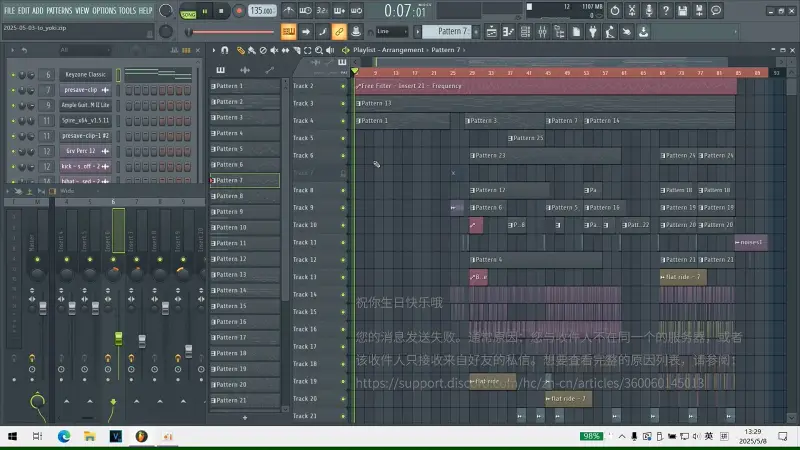The image size is (800, 450).
Task: Click the Record button
Action: point(238,11)
